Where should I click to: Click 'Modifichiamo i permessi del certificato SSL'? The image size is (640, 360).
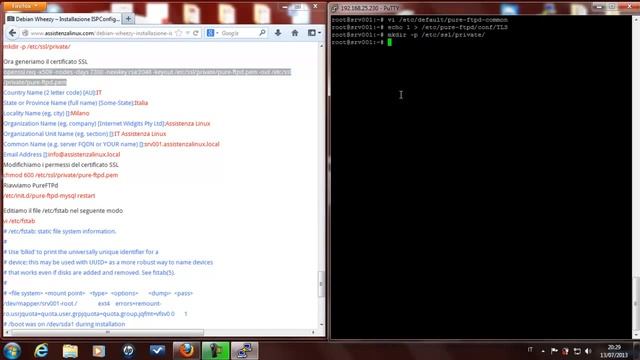pyautogui.click(x=61, y=164)
